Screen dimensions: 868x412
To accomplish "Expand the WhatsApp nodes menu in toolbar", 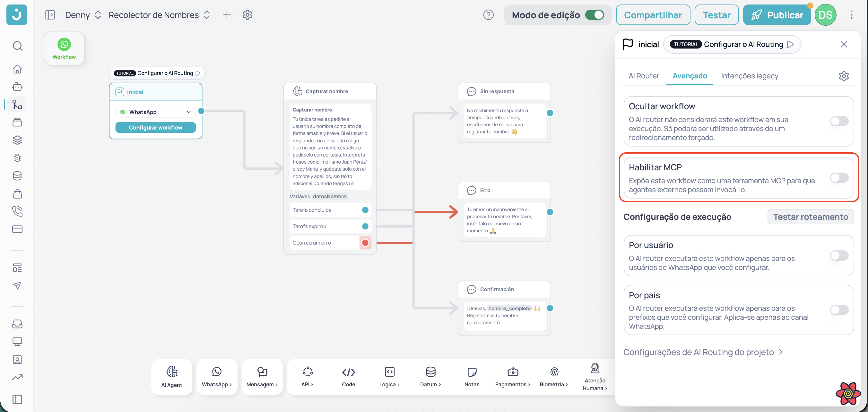I will (x=217, y=377).
